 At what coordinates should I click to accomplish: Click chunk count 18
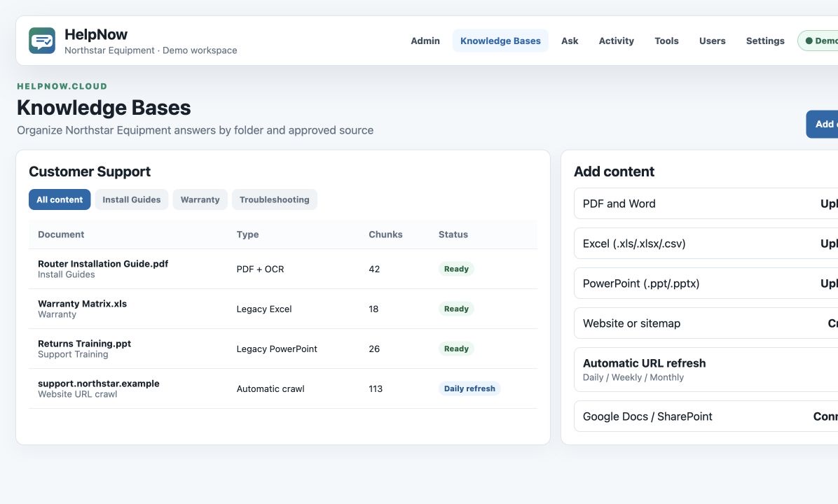[x=373, y=309]
